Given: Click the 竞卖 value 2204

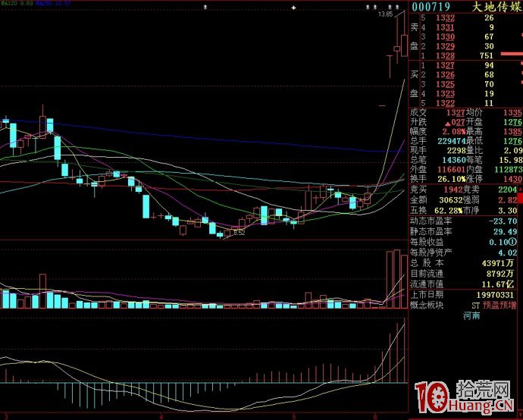Looking at the screenshot, I should coord(507,190).
